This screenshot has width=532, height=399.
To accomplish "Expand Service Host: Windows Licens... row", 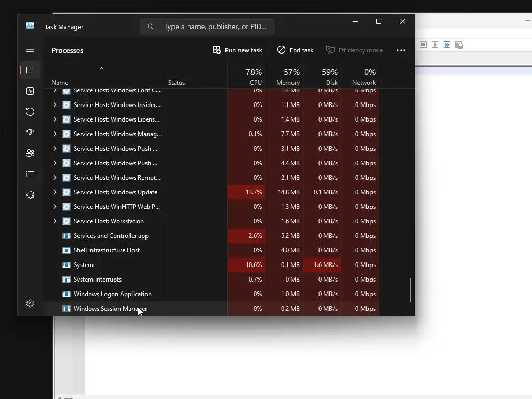I will (x=55, y=119).
